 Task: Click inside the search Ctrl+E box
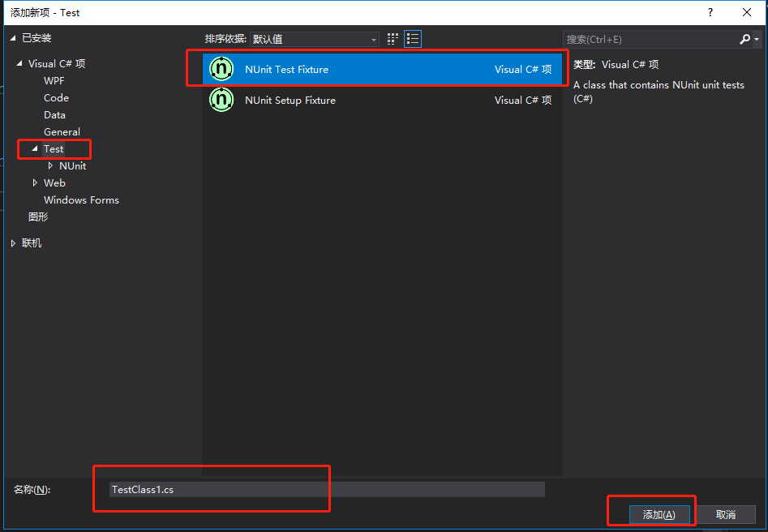(x=641, y=38)
